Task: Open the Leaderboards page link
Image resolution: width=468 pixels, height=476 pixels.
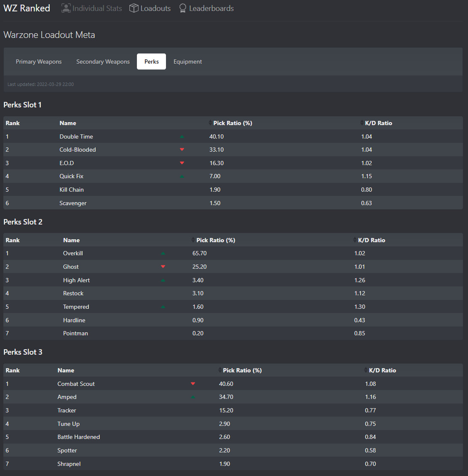Action: [211, 8]
